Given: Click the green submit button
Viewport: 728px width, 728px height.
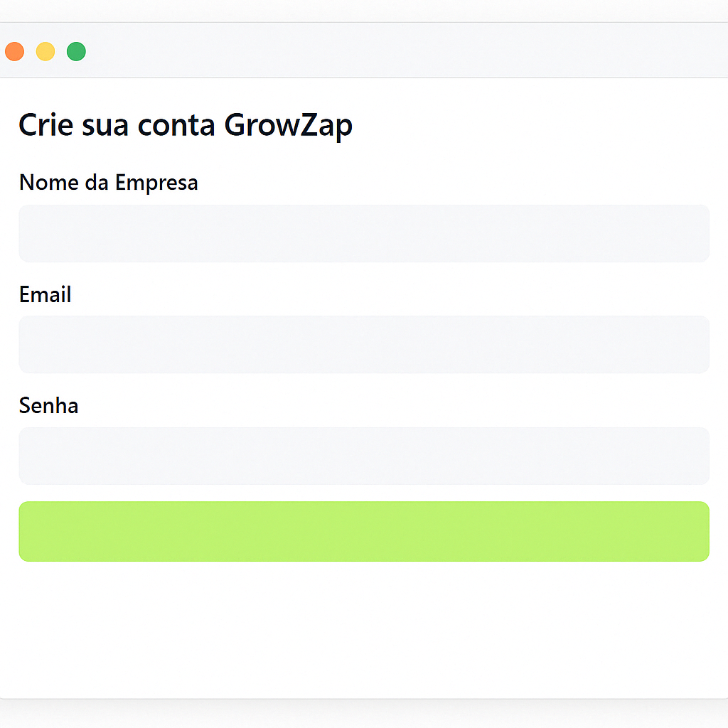Looking at the screenshot, I should tap(364, 531).
